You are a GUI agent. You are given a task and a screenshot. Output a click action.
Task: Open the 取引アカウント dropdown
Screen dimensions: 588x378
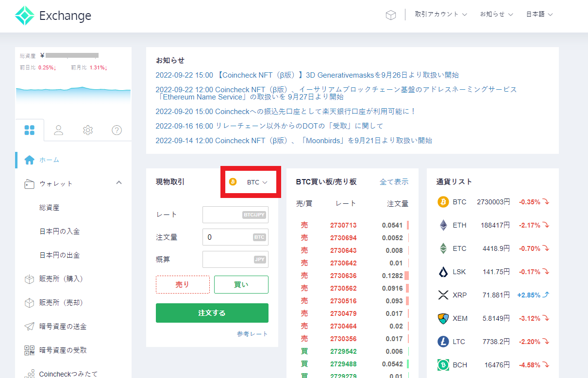point(441,15)
